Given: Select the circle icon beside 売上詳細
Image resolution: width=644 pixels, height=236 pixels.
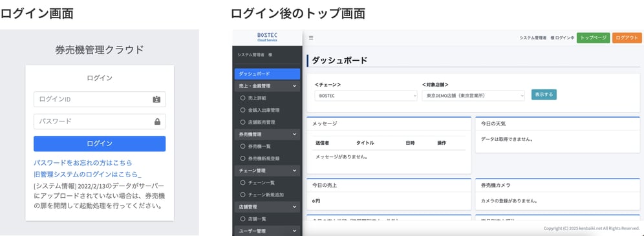Looking at the screenshot, I should point(242,98).
